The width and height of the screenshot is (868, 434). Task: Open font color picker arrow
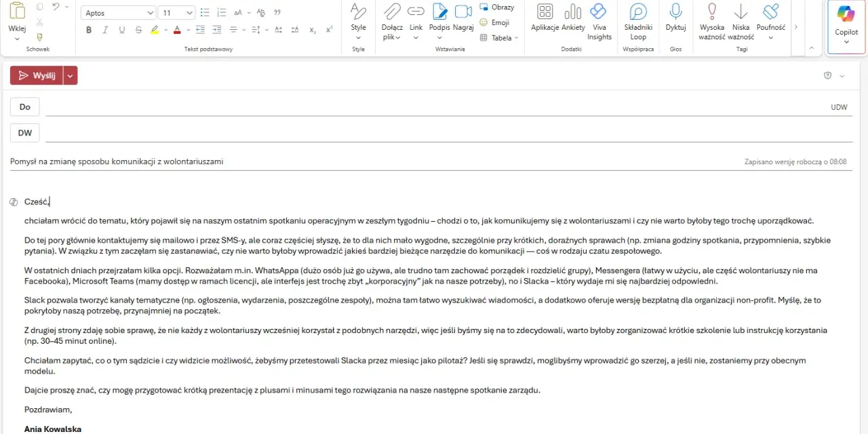[x=188, y=30]
